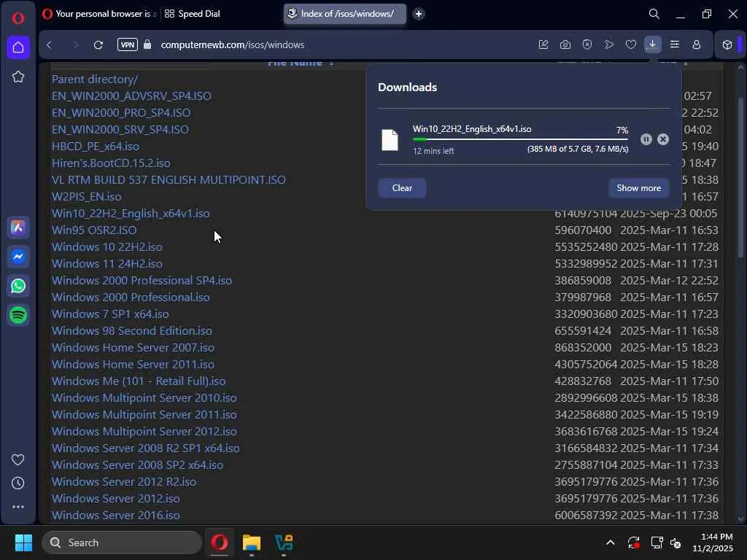Click the site lock icon
Image resolution: width=747 pixels, height=560 pixels.
coord(147,44)
